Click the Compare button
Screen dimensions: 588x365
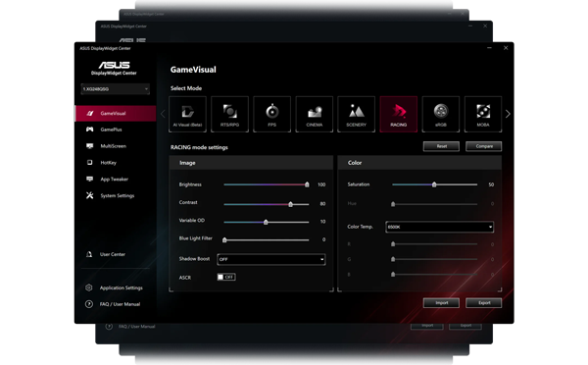tap(484, 146)
